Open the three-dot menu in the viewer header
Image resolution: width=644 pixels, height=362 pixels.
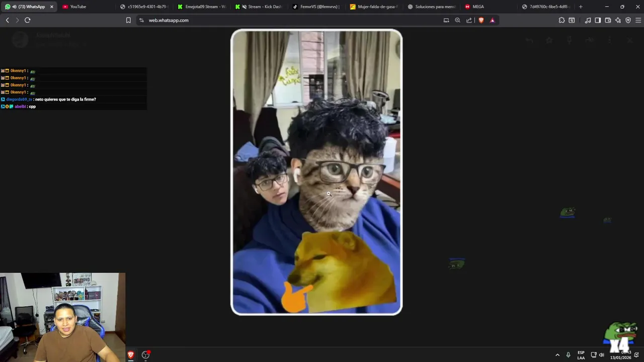pos(610,40)
